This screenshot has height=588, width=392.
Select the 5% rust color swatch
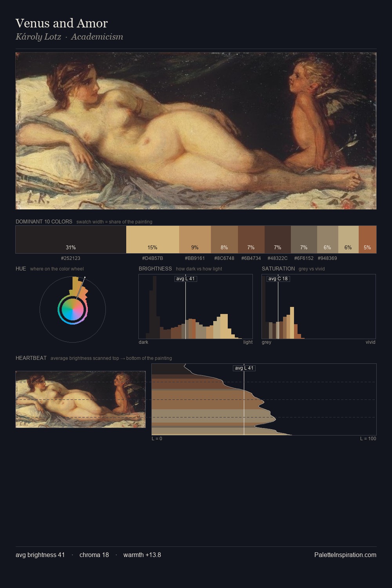367,240
